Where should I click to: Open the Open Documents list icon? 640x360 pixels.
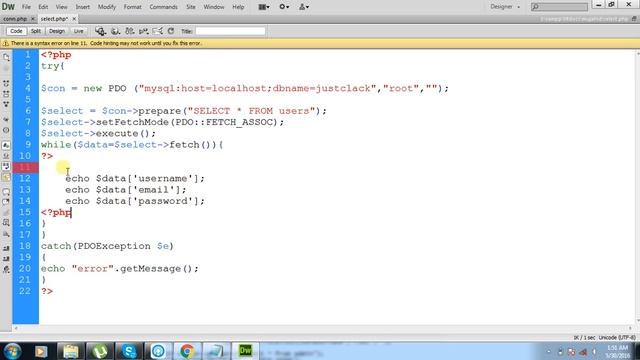[6, 58]
